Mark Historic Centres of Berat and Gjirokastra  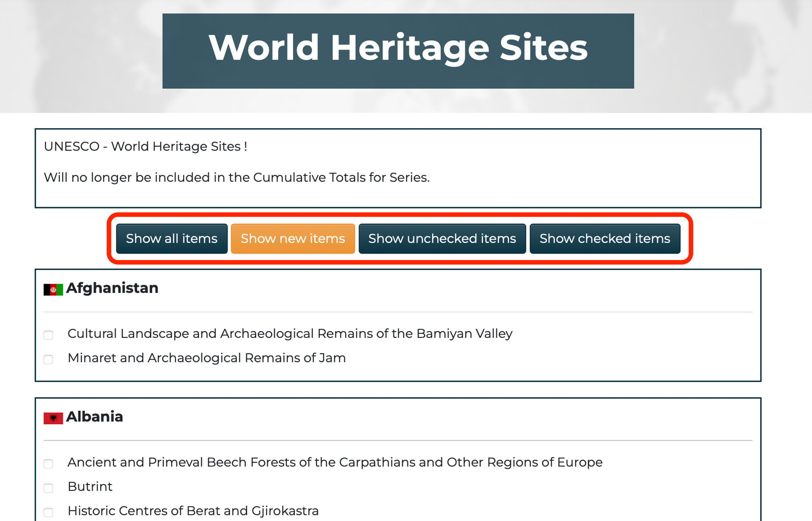[x=49, y=512]
